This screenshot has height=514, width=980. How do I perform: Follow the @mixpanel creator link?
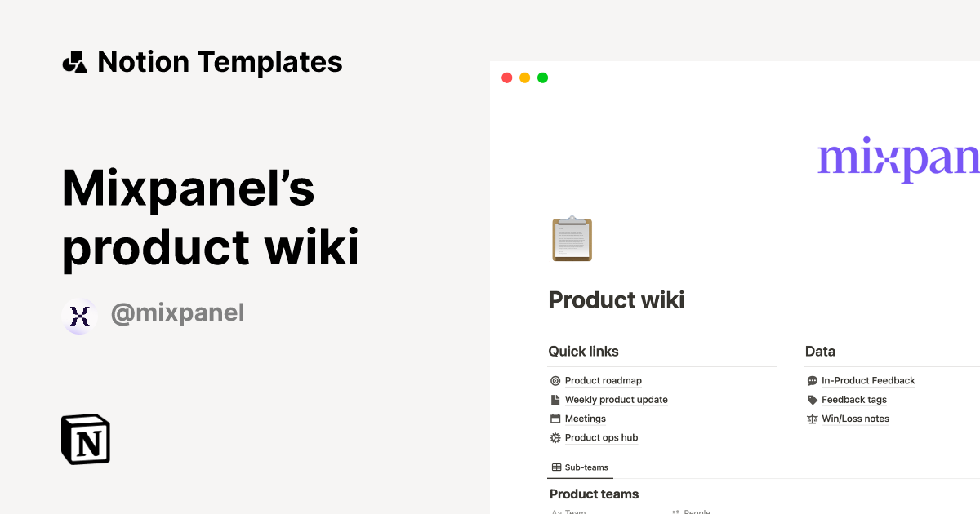[177, 312]
